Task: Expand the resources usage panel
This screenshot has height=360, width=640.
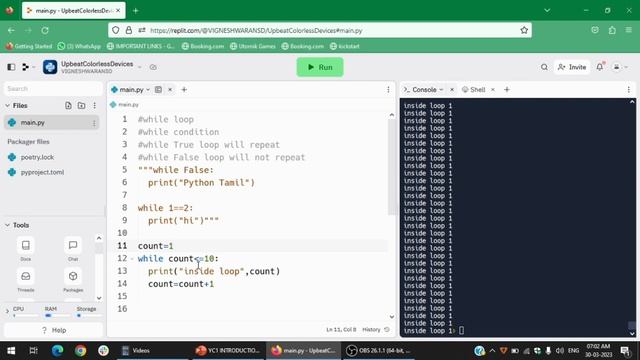Action: point(7,312)
